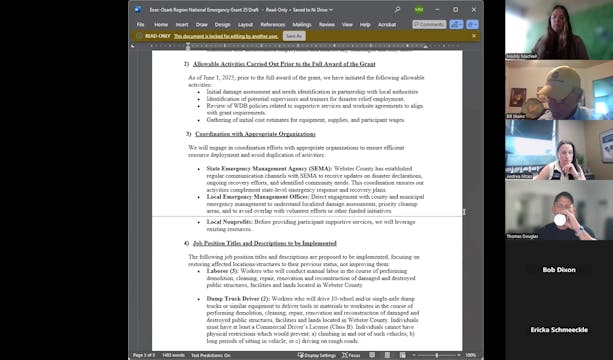
Task: Select the Print Layout view icon
Action: (x=387, y=355)
